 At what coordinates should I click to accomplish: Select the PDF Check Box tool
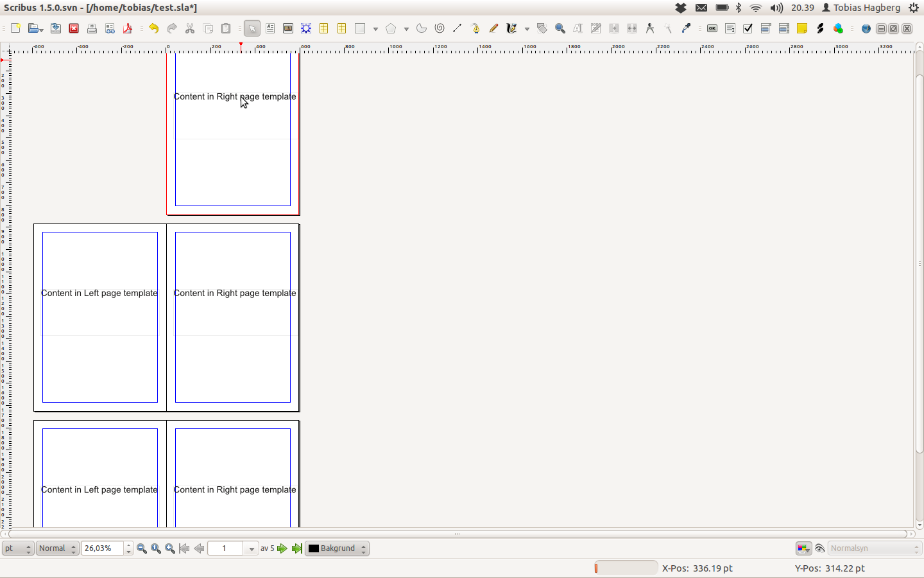[x=748, y=28]
